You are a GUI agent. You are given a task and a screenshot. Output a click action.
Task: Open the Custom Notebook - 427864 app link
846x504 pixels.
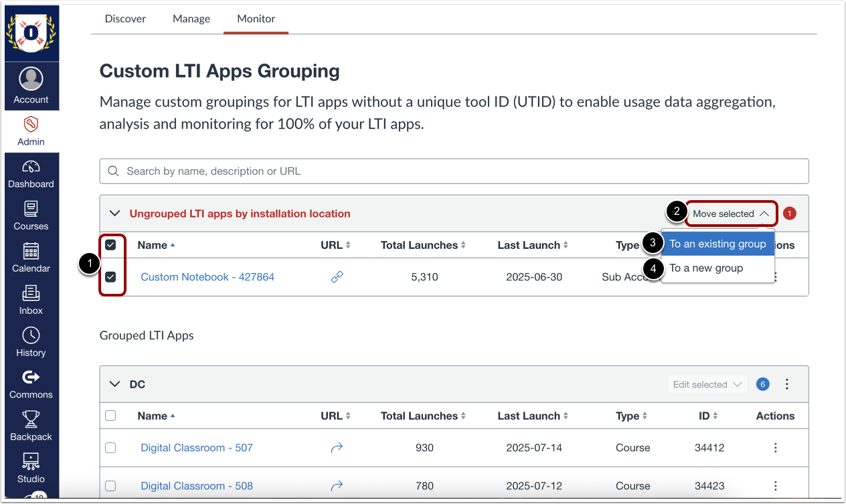207,276
